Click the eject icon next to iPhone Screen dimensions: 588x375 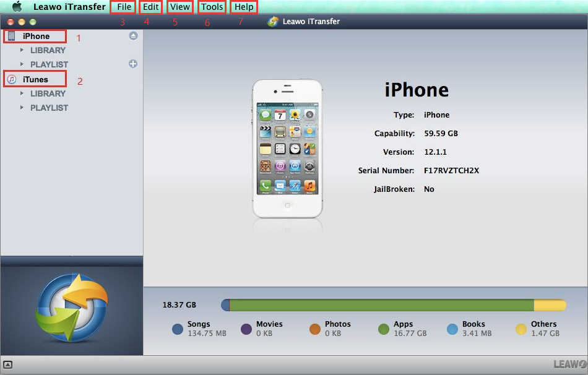tap(133, 36)
